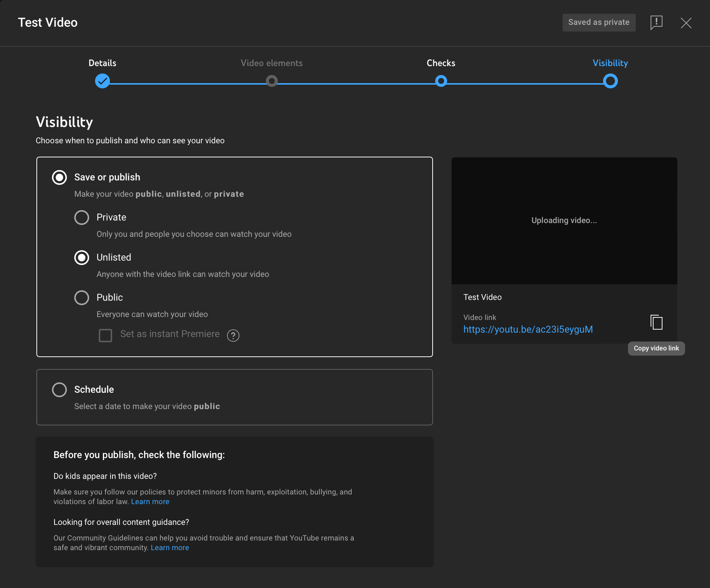Click Learn more about Community Guidelines

[x=170, y=547]
